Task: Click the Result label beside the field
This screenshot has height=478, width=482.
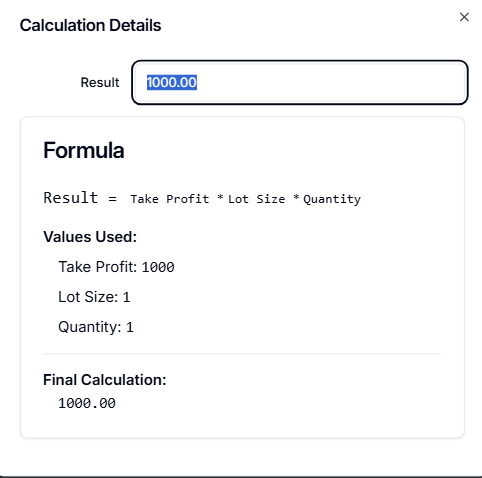Action: 100,82
